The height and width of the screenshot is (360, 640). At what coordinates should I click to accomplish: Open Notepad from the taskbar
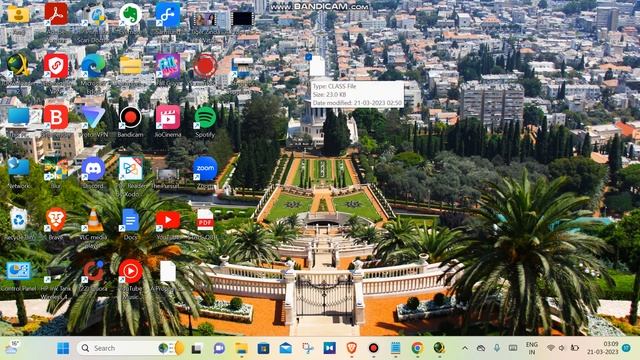395,348
